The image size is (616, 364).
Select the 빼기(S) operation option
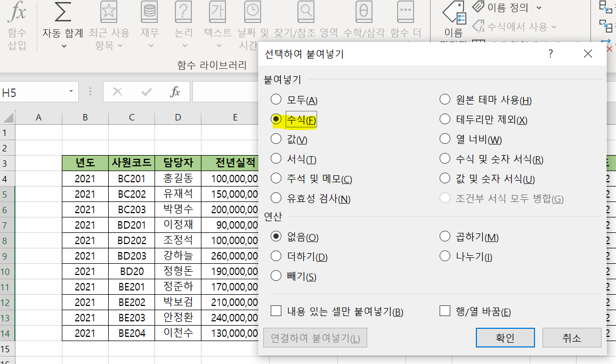(294, 277)
